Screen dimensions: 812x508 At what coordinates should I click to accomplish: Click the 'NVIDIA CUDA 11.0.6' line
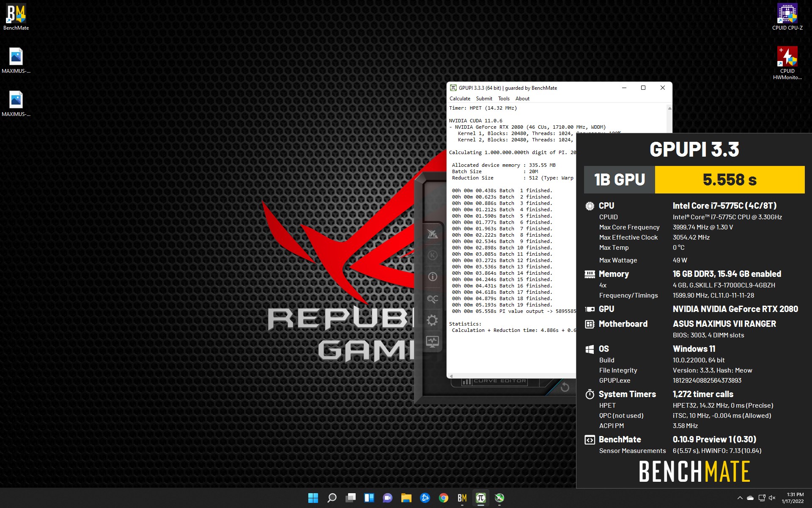[x=476, y=121]
